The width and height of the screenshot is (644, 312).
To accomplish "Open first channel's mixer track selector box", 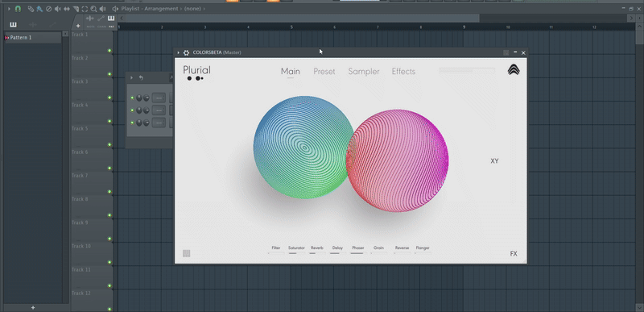I will pyautogui.click(x=159, y=98).
